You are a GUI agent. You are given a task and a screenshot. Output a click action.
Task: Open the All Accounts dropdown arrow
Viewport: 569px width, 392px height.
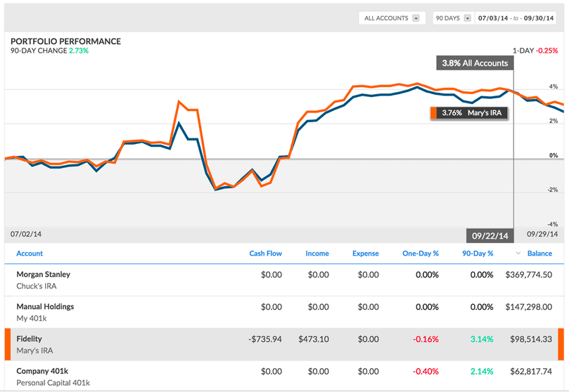(x=416, y=18)
